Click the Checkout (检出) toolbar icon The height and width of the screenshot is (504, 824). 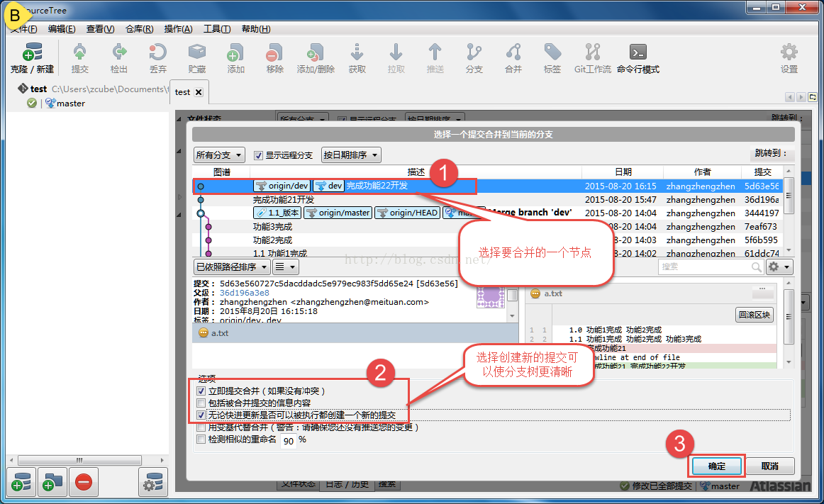[118, 58]
